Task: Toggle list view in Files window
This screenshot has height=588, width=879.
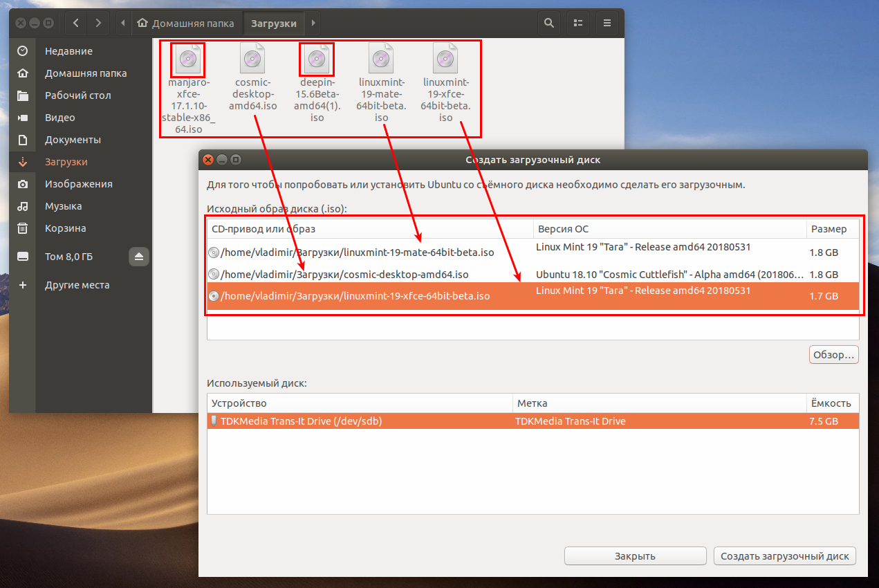Action: (578, 23)
